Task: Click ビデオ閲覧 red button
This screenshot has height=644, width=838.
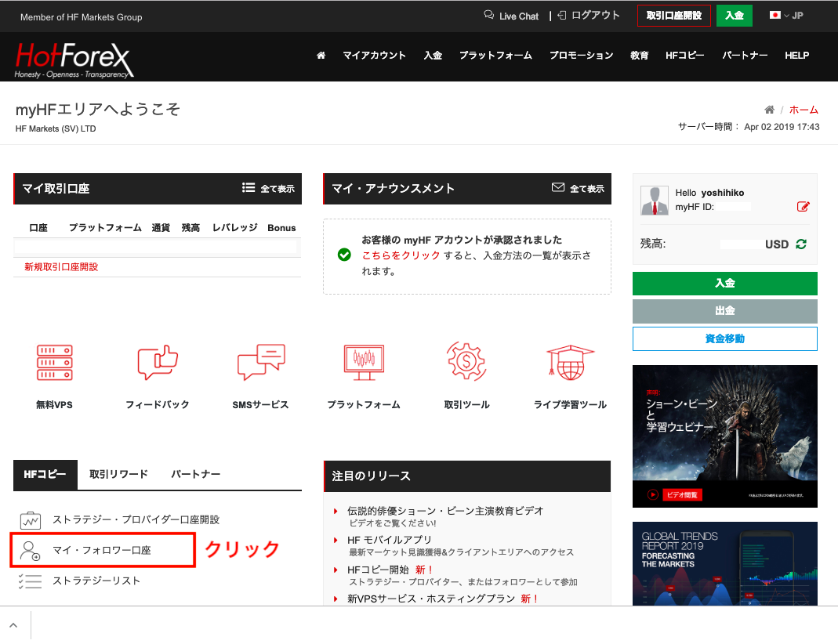Action: coord(683,494)
